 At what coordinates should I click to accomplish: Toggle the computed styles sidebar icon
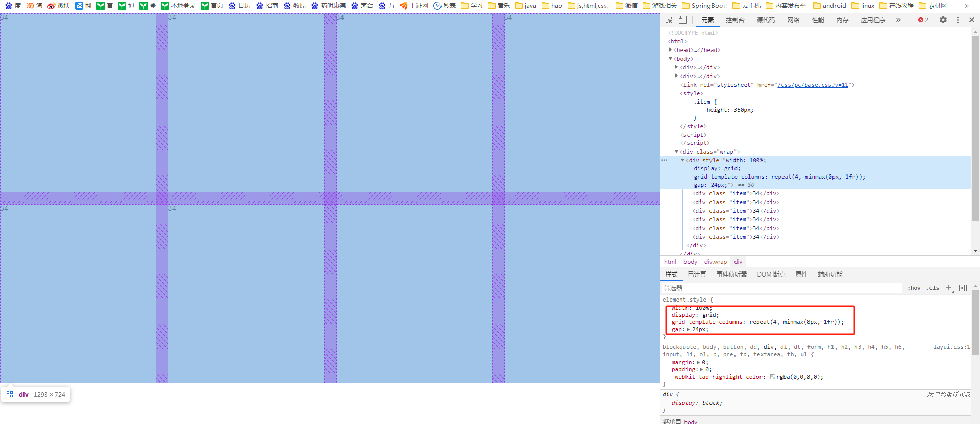coord(963,288)
